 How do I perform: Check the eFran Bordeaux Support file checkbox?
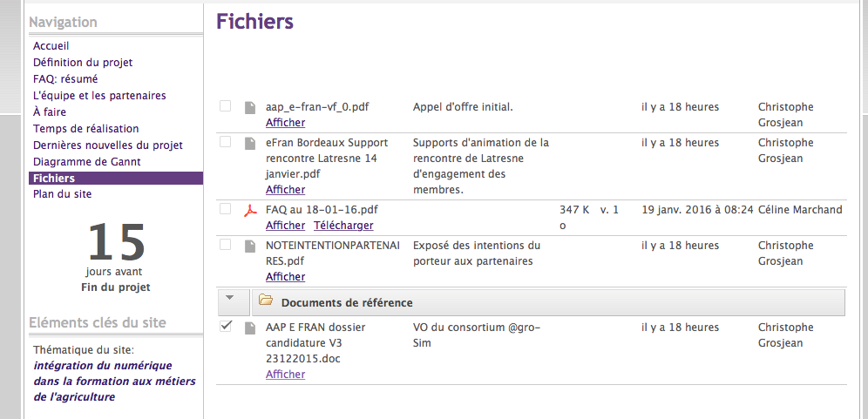tap(225, 142)
